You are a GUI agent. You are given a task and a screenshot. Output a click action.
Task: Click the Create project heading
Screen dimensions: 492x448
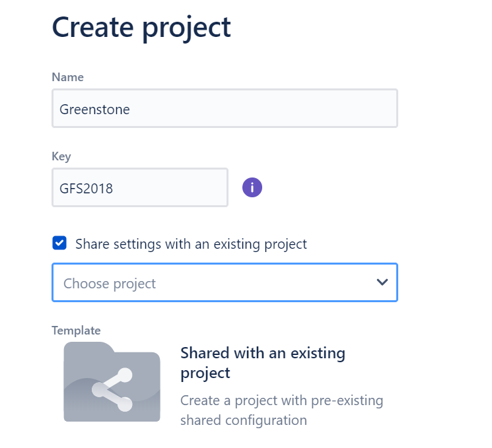point(141,28)
